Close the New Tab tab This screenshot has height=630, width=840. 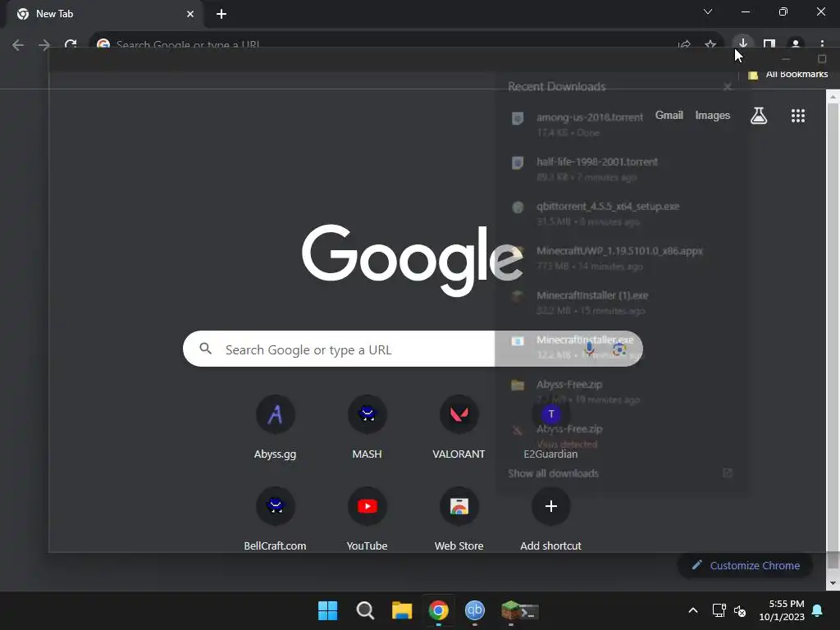[190, 14]
